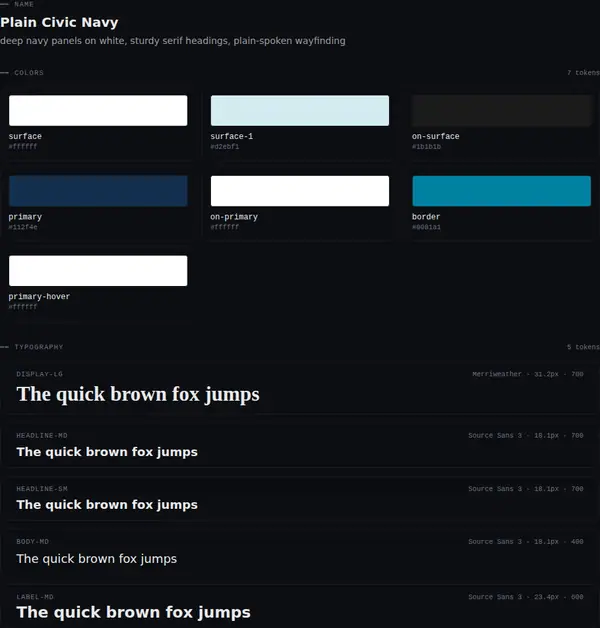Click the #1b1b1b hex value

[426, 147]
